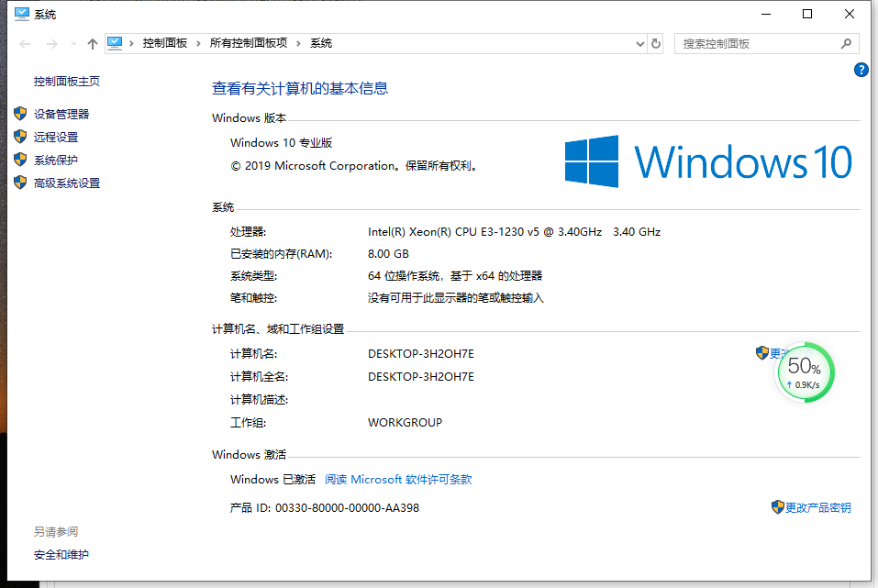Image resolution: width=878 pixels, height=588 pixels.
Task: Close the 系统 window
Action: pos(850,14)
